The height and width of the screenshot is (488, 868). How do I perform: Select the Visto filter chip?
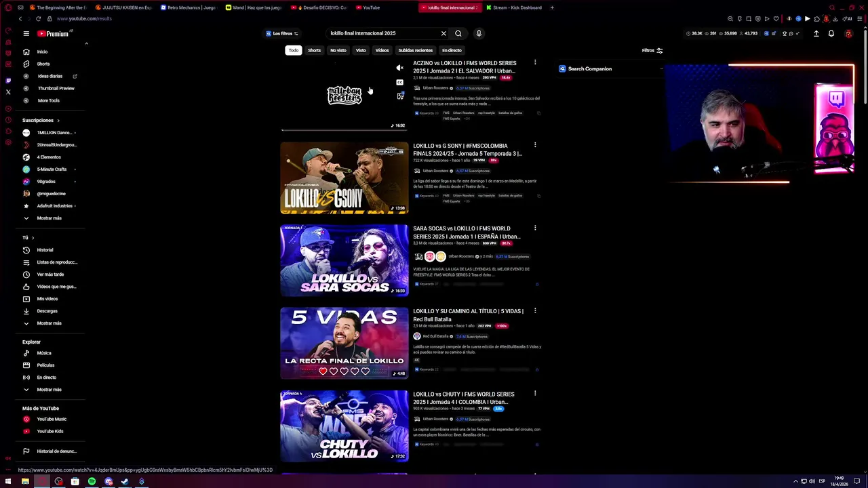(361, 50)
